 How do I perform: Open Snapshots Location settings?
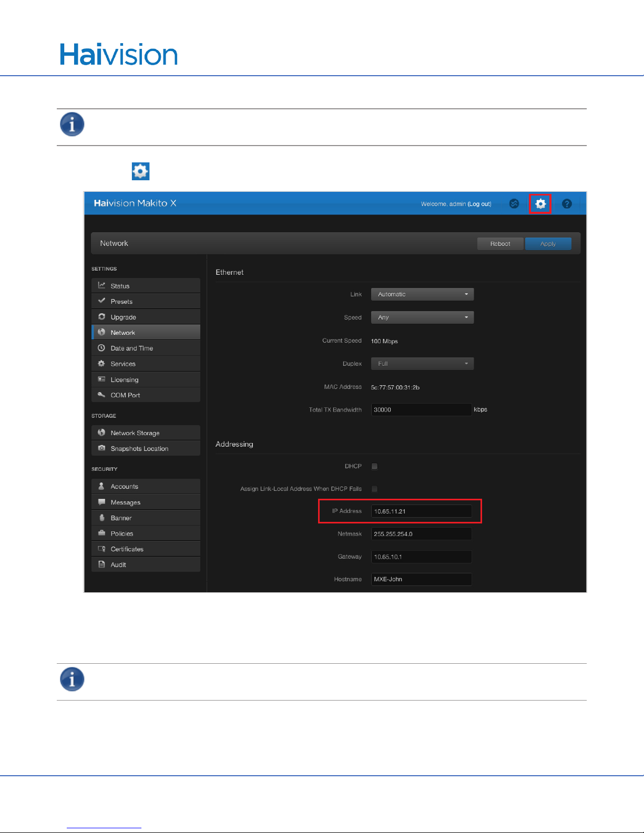pyautogui.click(x=146, y=448)
